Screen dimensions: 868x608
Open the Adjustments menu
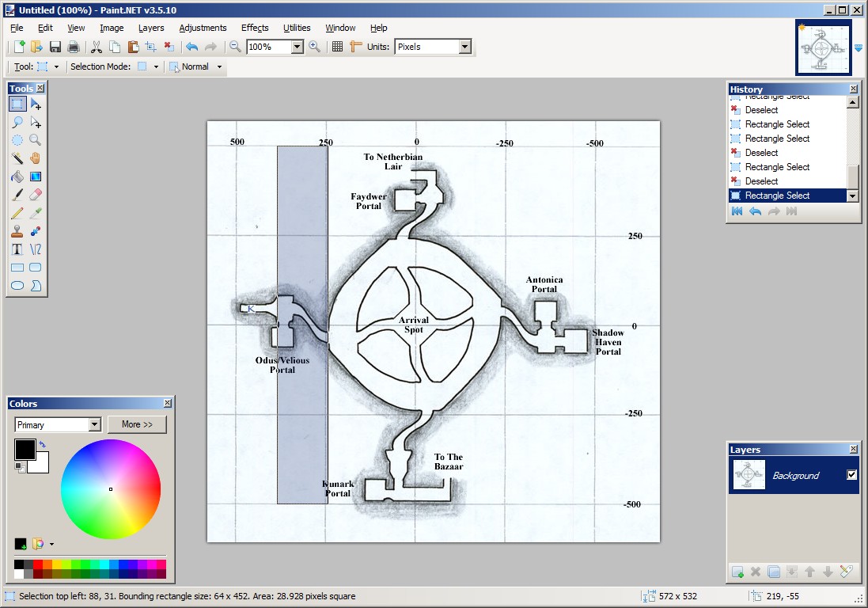203,28
